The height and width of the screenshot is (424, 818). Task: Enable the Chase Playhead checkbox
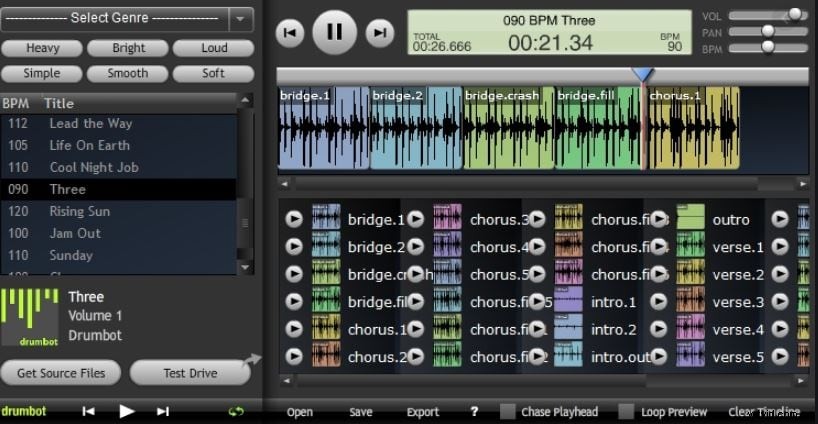tap(507, 411)
